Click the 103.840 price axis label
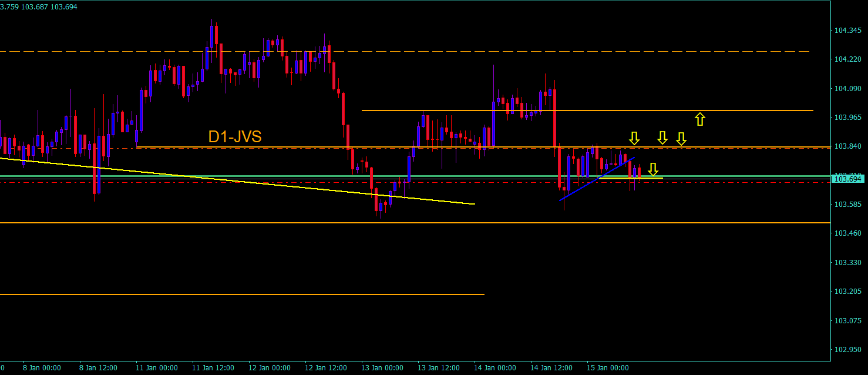Image resolution: width=868 pixels, height=375 pixels. click(x=847, y=146)
